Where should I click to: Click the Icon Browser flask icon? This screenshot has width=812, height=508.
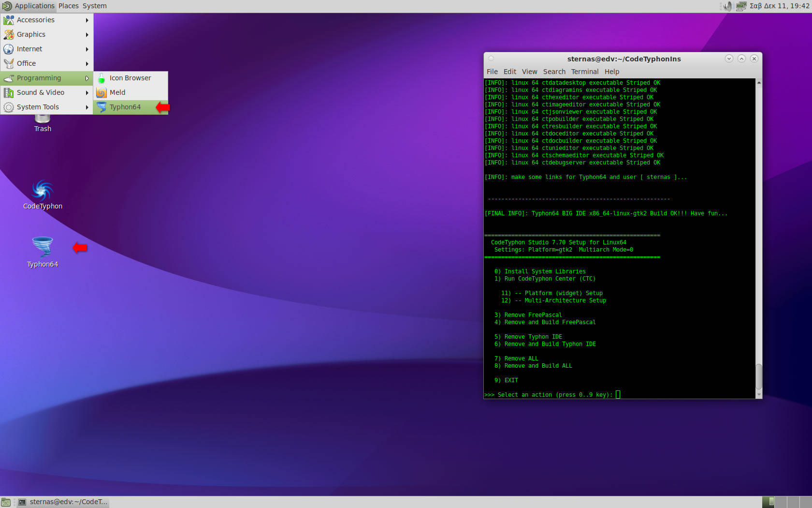[x=101, y=78]
